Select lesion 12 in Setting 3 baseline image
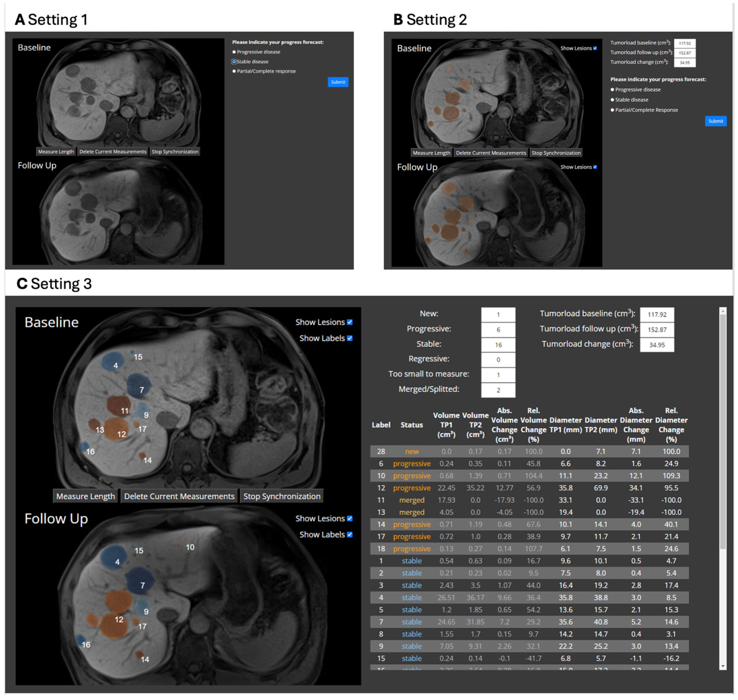 pyautogui.click(x=116, y=429)
